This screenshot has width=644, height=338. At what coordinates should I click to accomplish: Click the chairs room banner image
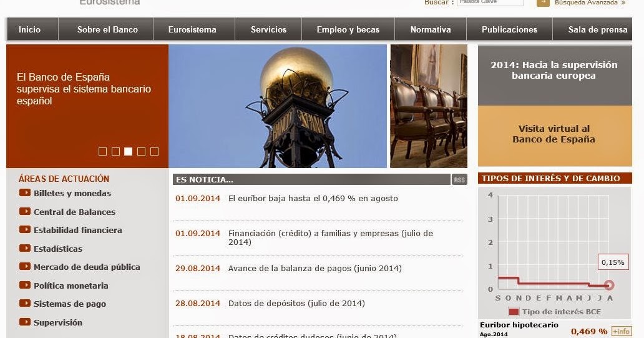point(428,106)
